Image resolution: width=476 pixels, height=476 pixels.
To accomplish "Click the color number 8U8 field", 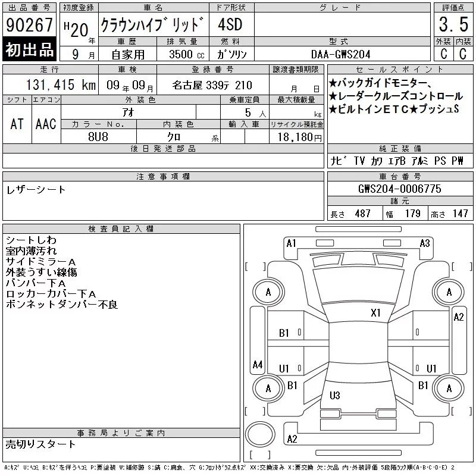I will [98, 137].
